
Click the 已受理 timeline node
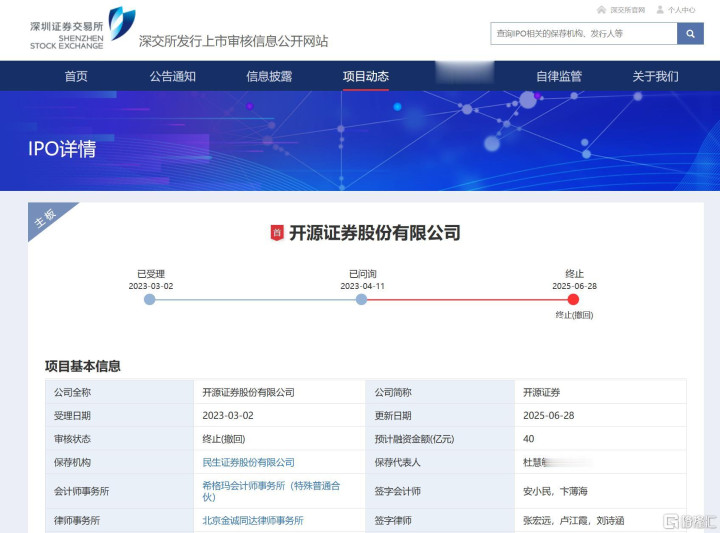click(x=150, y=300)
